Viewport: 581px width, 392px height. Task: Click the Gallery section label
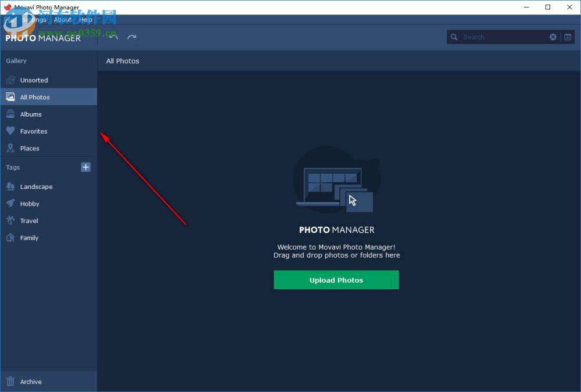(16, 60)
